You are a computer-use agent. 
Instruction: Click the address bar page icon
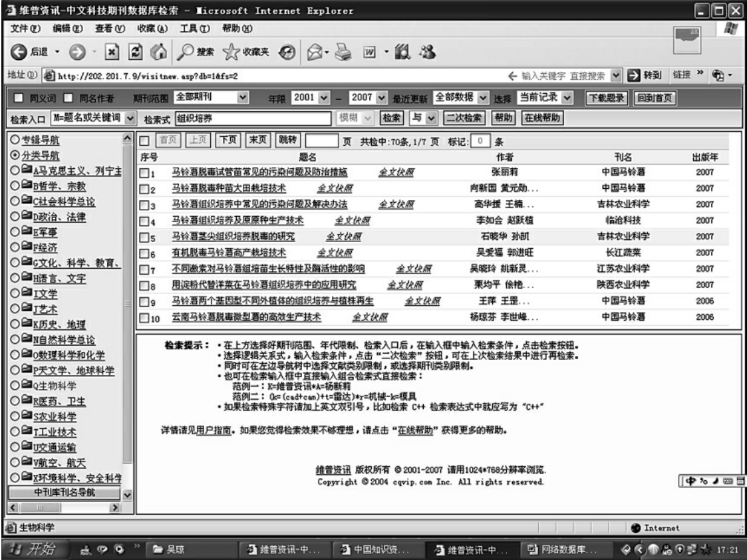pos(49,76)
